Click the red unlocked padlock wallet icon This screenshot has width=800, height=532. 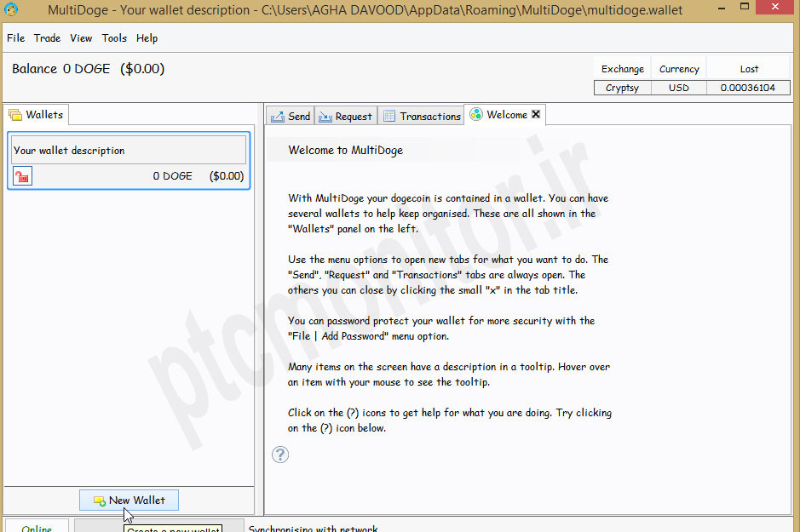[x=22, y=176]
